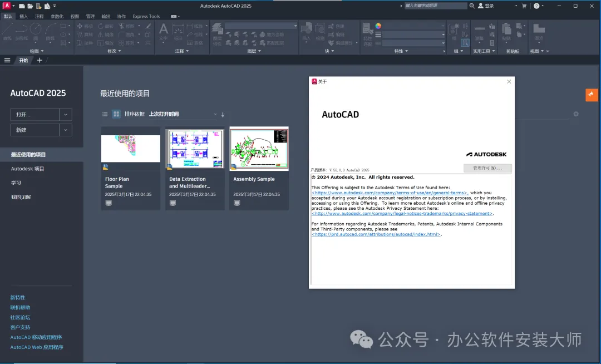This screenshot has height=364, width=601.
Task: Click the color wheel in 特性 panel
Action: pyautogui.click(x=378, y=26)
